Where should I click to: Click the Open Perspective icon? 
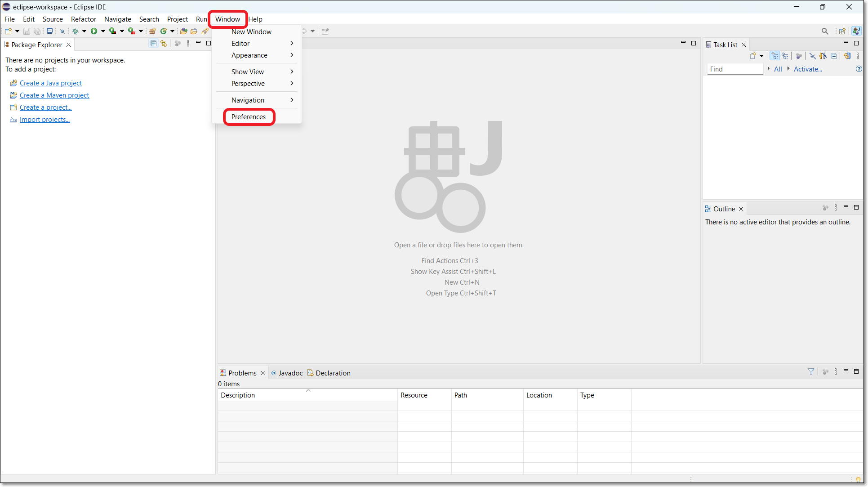click(842, 31)
